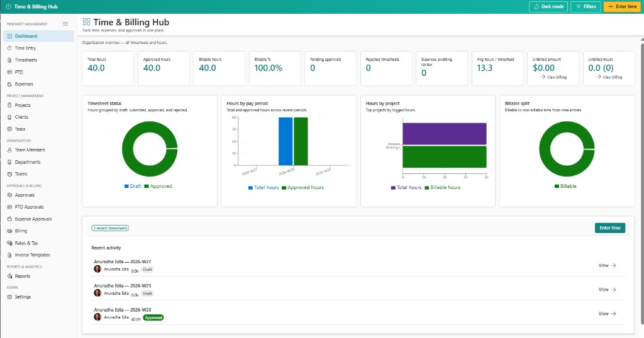Open Team Members in the sidebar
Viewport: 644px width, 338px height.
[38, 150]
